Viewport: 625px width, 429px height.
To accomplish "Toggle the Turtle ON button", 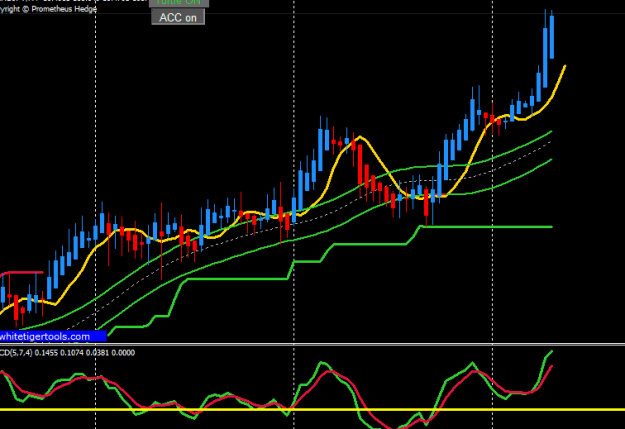I will click(179, 3).
